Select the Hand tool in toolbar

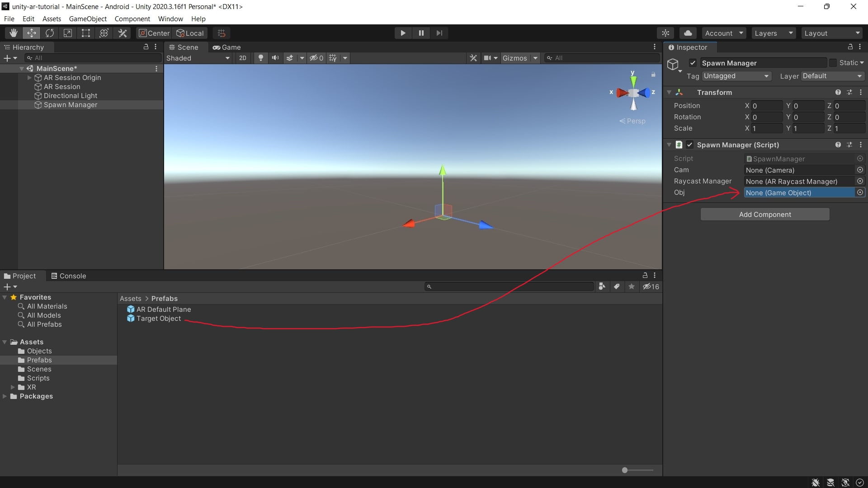click(14, 33)
